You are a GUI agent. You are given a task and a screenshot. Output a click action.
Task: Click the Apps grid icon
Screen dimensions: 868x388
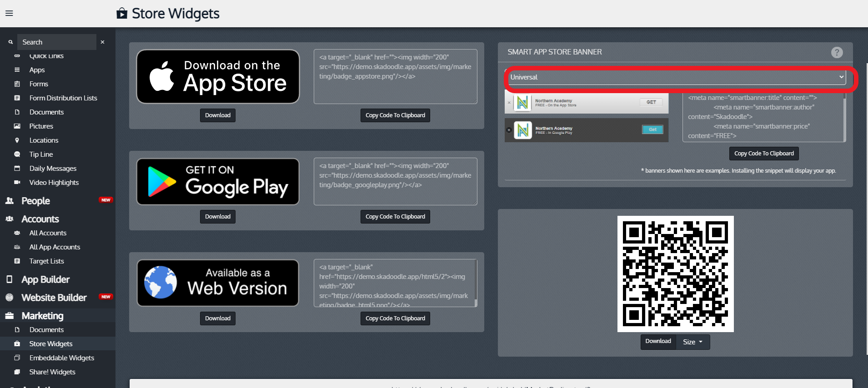(17, 70)
